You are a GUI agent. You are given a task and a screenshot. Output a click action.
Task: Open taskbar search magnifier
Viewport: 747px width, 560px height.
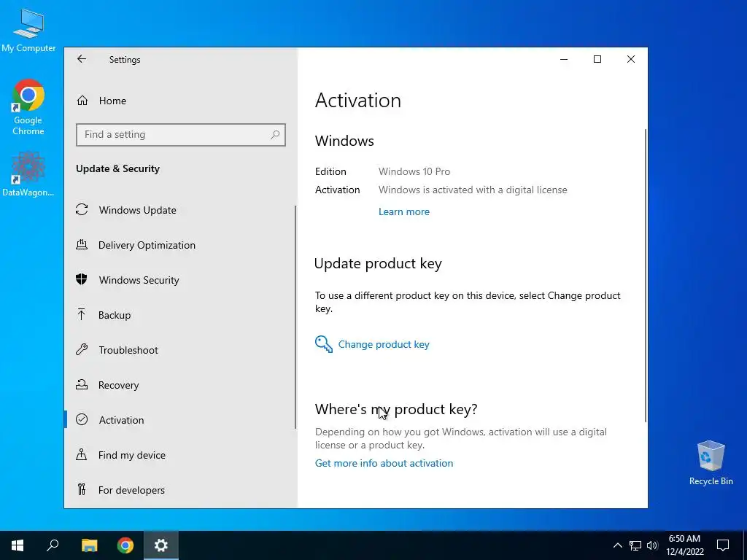pyautogui.click(x=53, y=545)
